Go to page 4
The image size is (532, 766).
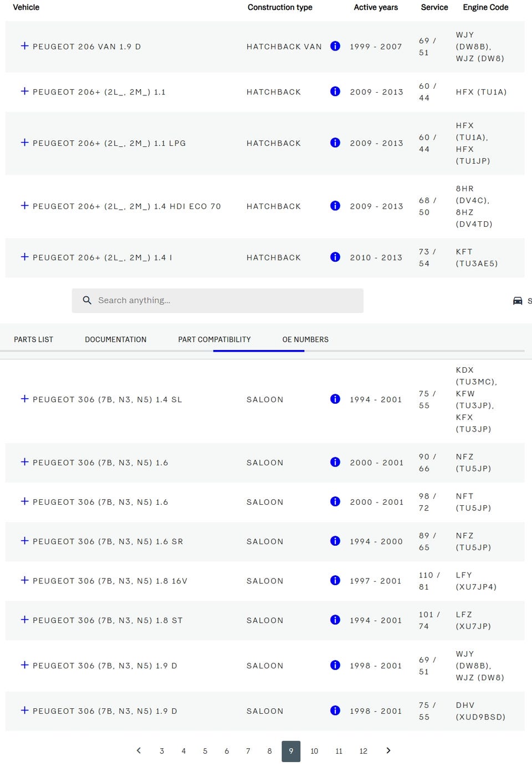click(183, 751)
